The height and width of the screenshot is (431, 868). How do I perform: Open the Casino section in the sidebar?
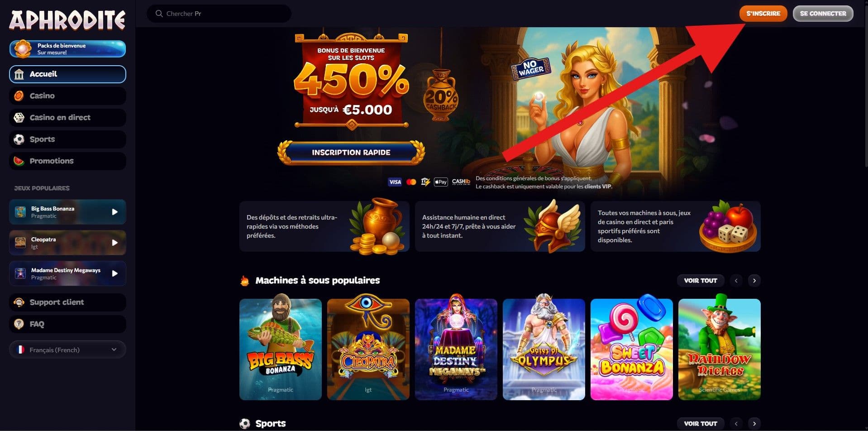(x=67, y=96)
